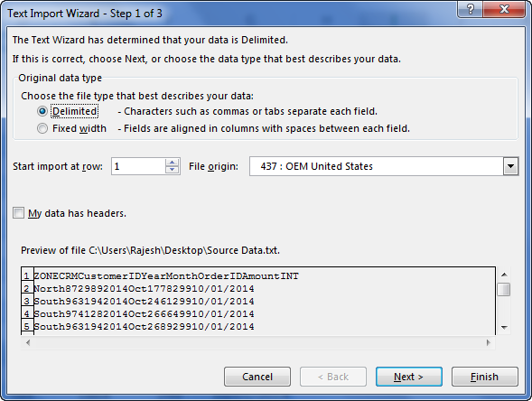Click preview scroll down arrow
Image resolution: width=532 pixels, height=401 pixels.
504,327
